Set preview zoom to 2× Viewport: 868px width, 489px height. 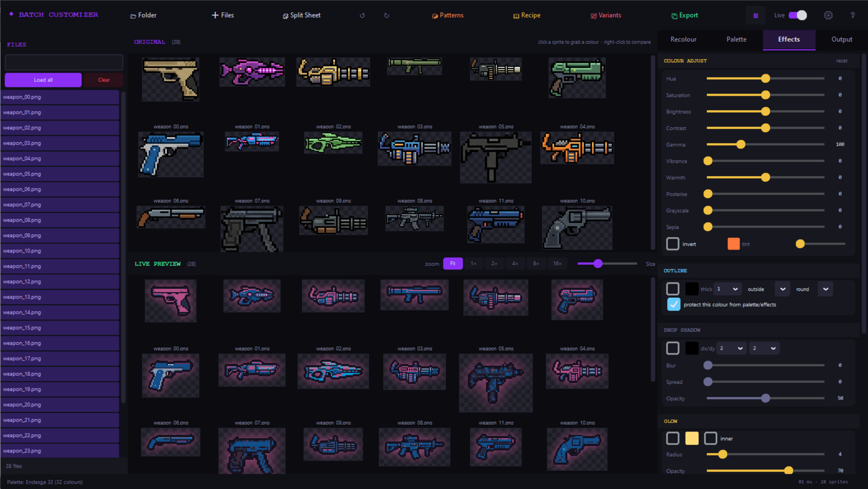point(494,264)
